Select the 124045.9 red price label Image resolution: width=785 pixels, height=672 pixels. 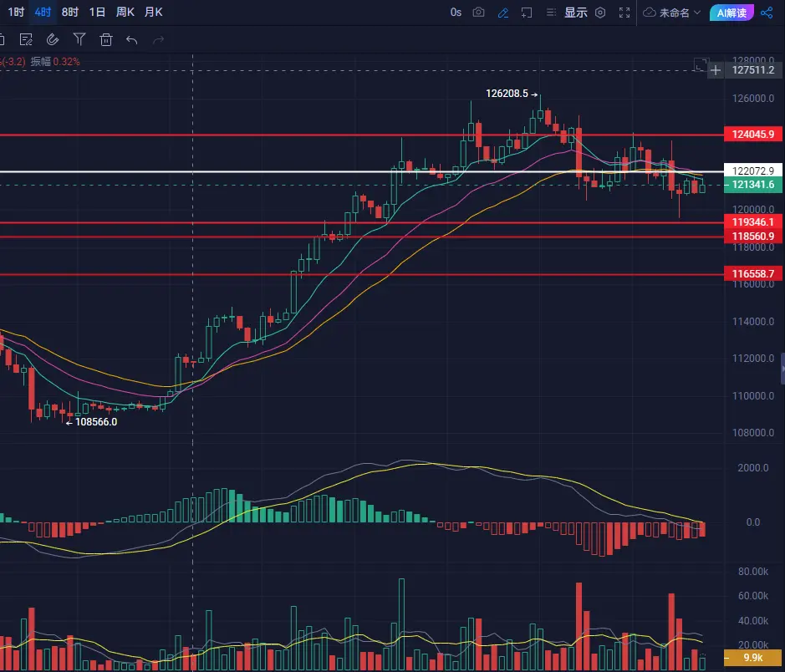click(x=753, y=134)
